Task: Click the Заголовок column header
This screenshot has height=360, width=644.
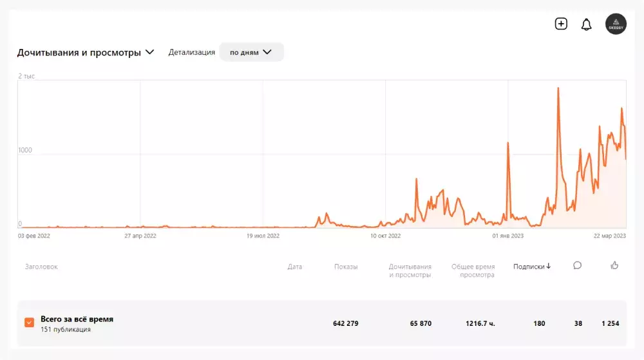Action: [41, 267]
